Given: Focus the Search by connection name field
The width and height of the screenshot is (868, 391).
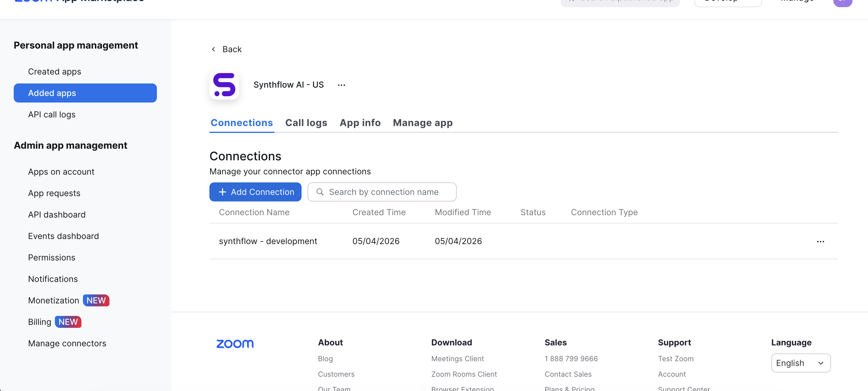Looking at the screenshot, I should pos(382,192).
